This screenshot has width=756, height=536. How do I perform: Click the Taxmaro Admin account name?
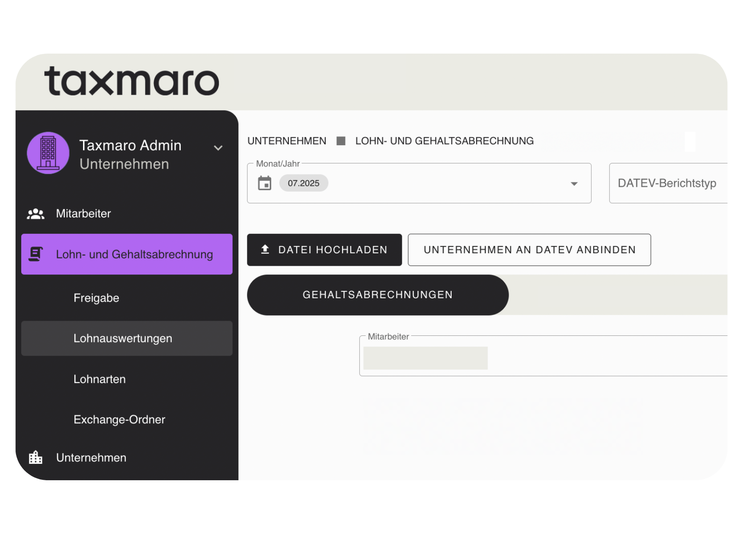coord(130,145)
